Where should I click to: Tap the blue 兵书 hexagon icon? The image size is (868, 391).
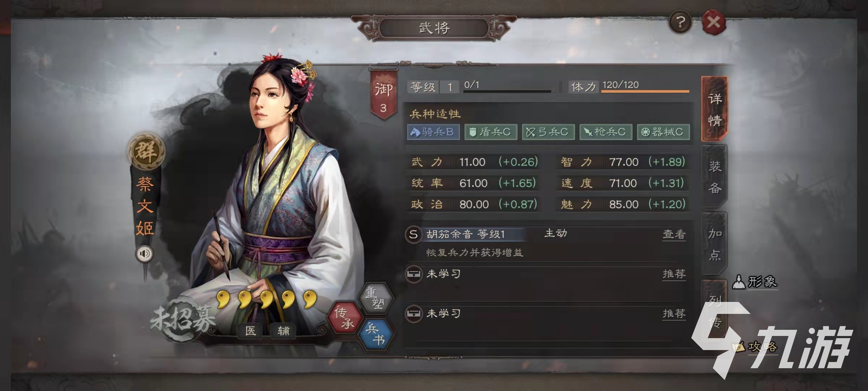coord(375,334)
